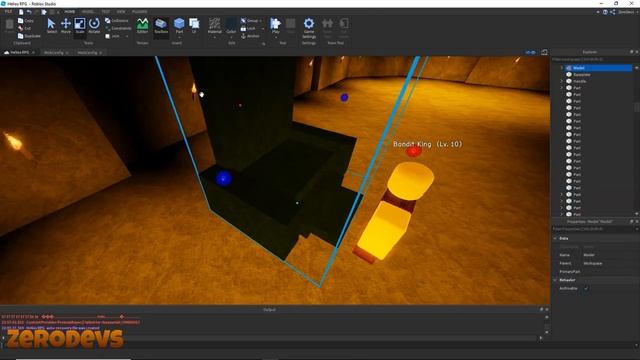Switch to the TEST ribbon tab

coord(105,12)
